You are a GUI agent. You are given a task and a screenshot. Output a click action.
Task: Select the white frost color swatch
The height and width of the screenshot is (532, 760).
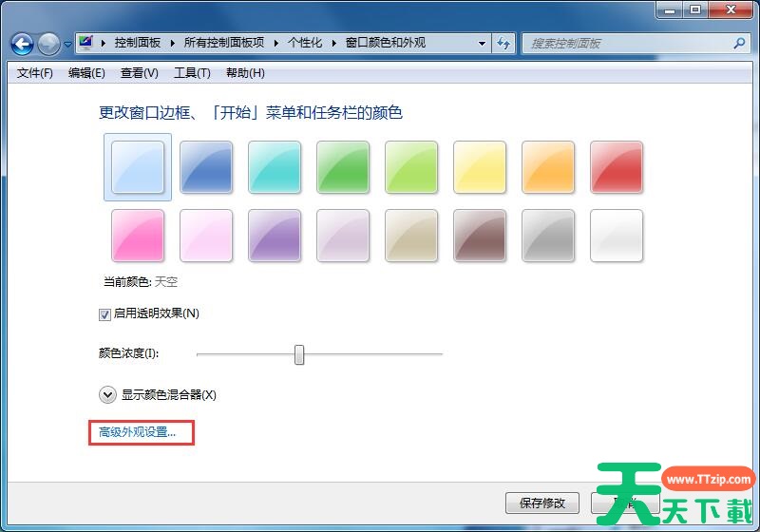tap(617, 236)
